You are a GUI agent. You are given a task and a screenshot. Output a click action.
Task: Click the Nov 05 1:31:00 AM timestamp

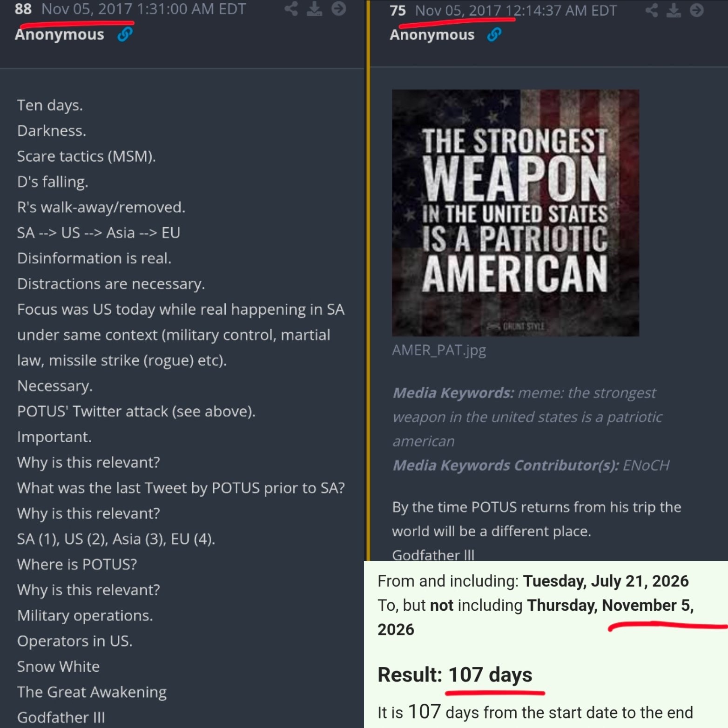pyautogui.click(x=143, y=8)
